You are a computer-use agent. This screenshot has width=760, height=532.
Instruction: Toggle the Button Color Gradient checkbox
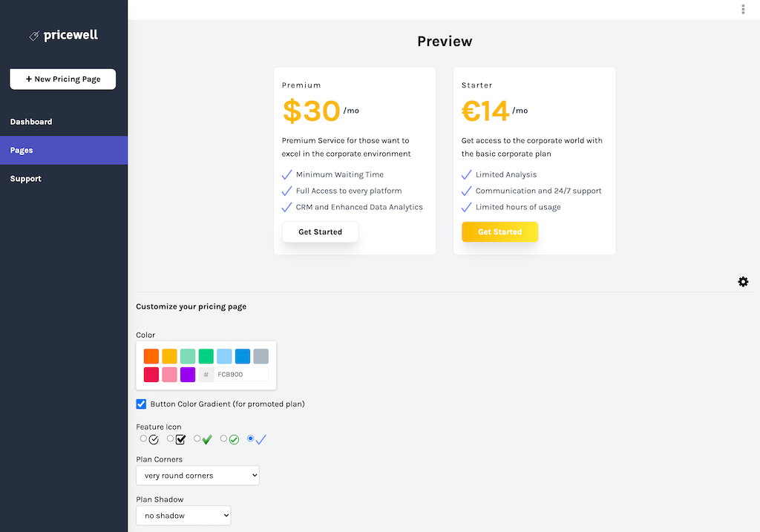coord(141,404)
